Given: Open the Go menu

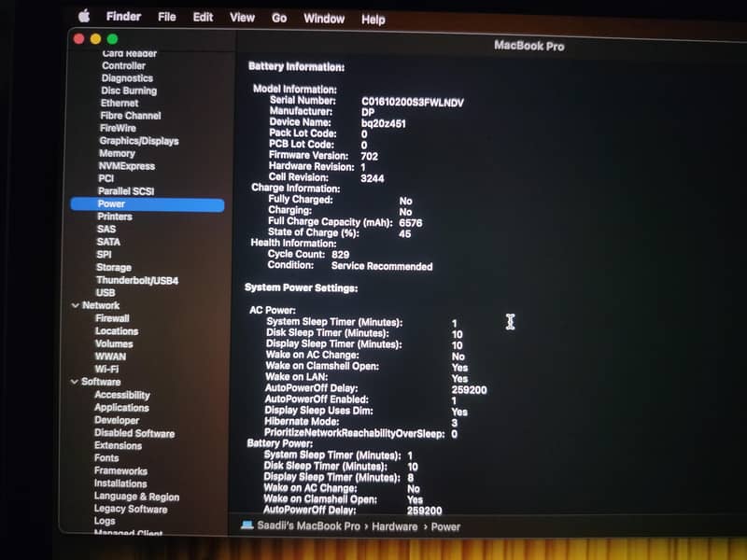Looking at the screenshot, I should [279, 19].
